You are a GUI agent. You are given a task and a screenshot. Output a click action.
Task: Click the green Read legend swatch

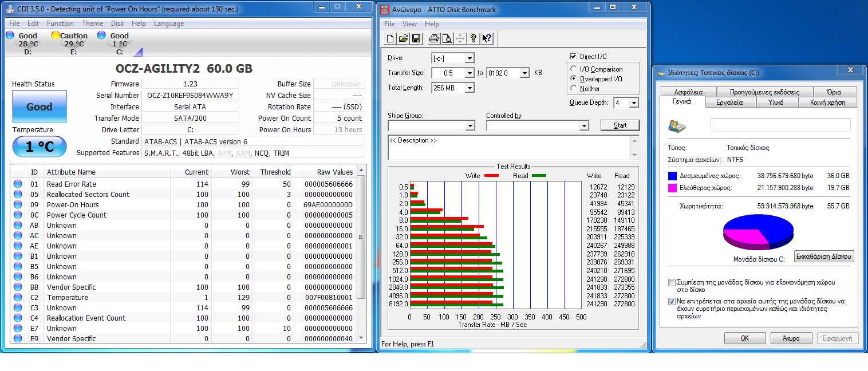(x=539, y=175)
